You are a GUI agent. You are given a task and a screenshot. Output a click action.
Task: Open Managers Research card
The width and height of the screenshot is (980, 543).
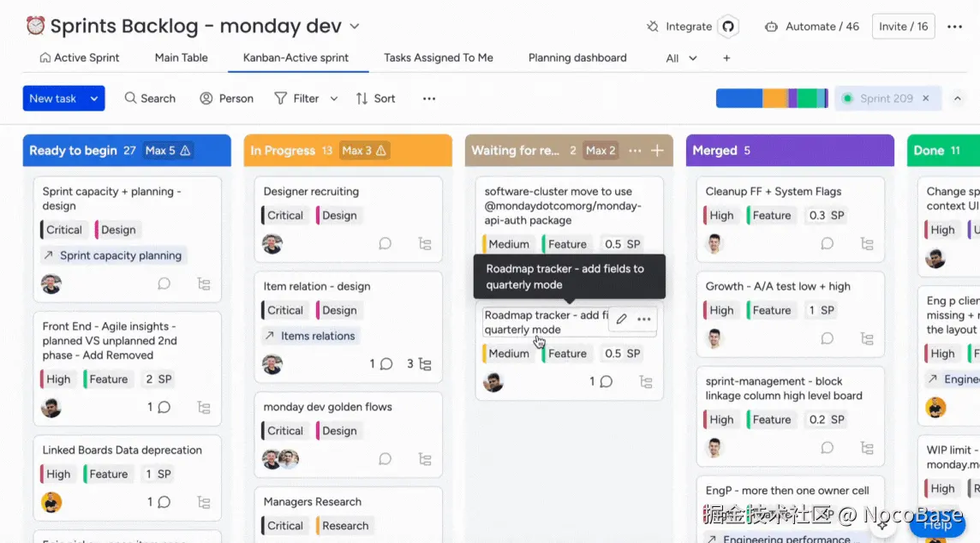point(313,502)
